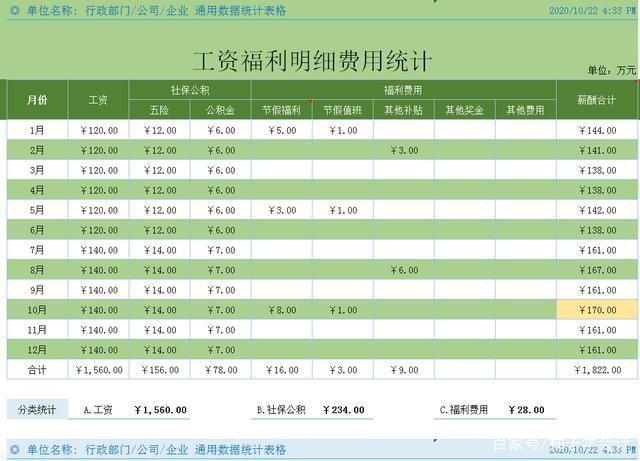Click the 五险 sub-header

tap(160, 110)
